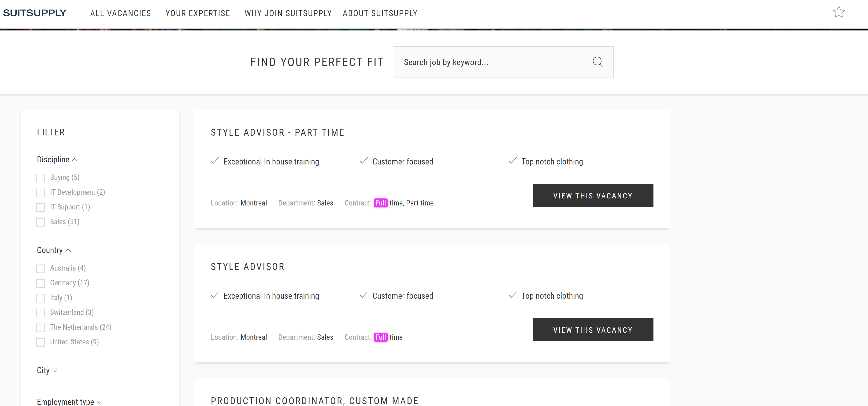The height and width of the screenshot is (406, 868).
Task: Tick the Buying (5) checkbox
Action: coord(41,178)
